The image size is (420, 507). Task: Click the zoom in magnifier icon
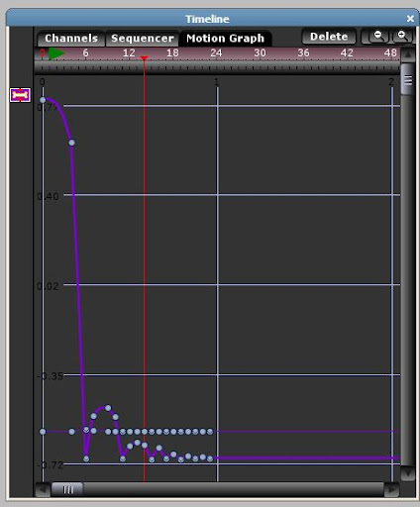[x=402, y=36]
